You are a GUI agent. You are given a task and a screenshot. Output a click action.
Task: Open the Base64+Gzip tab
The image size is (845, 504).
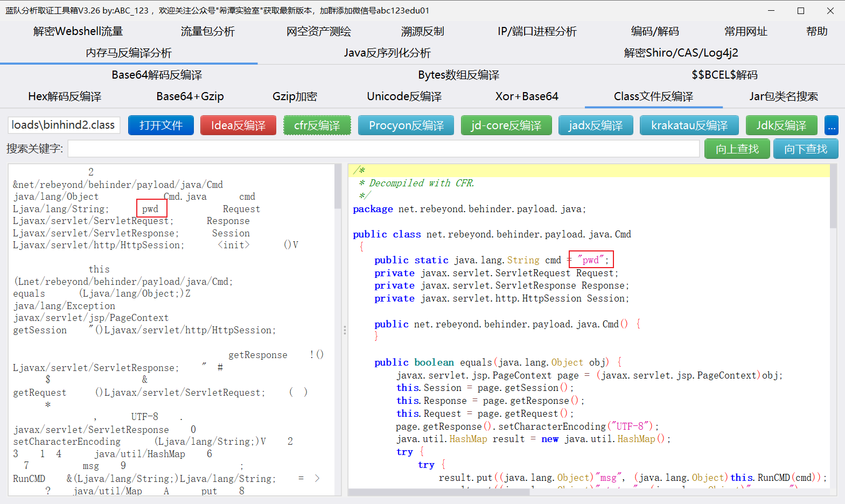(190, 96)
